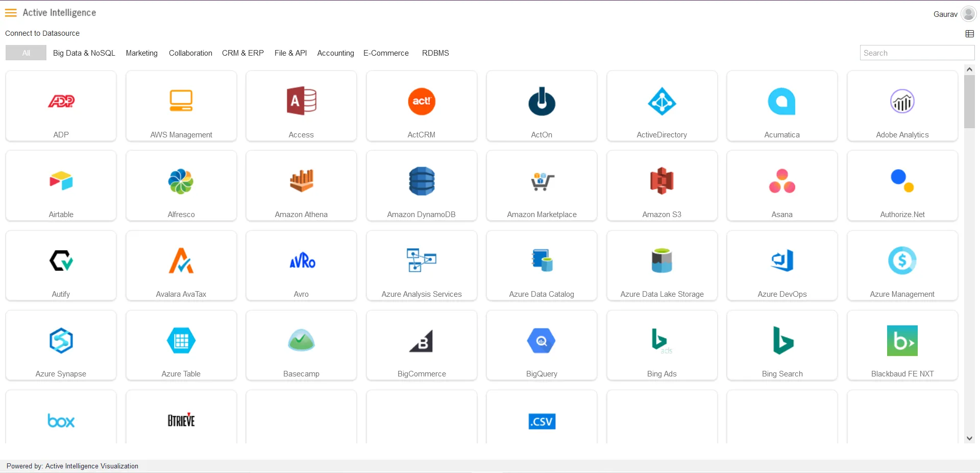Filter by Big Data & NoSQL tab

click(x=84, y=53)
